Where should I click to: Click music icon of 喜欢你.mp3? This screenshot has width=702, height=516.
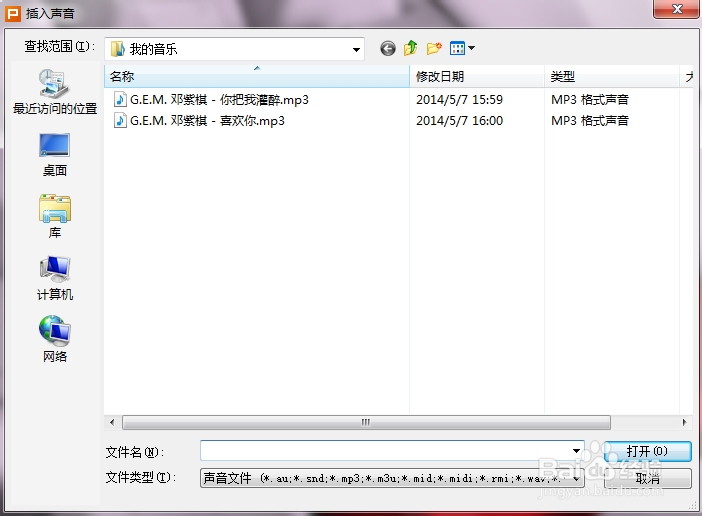[120, 120]
